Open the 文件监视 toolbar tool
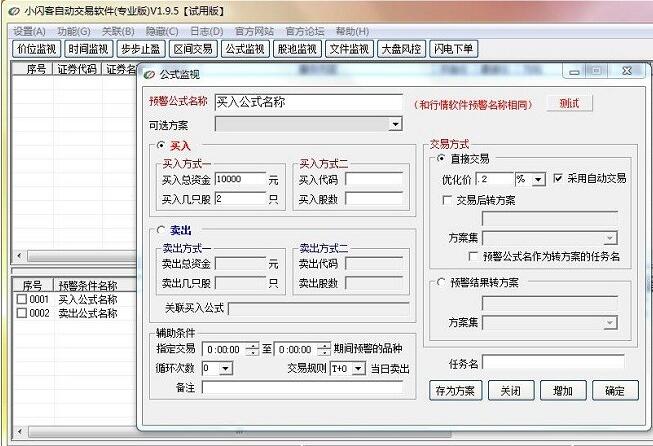This screenshot has width=653, height=446. click(349, 49)
